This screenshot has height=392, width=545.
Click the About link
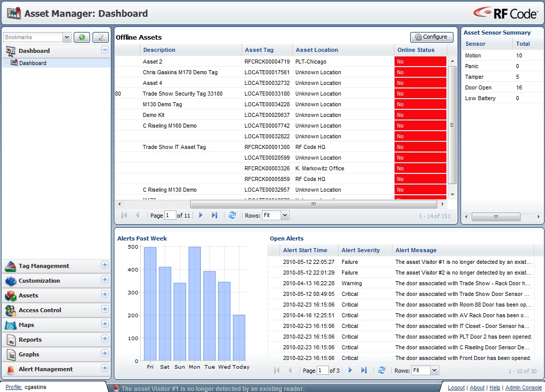coord(477,387)
